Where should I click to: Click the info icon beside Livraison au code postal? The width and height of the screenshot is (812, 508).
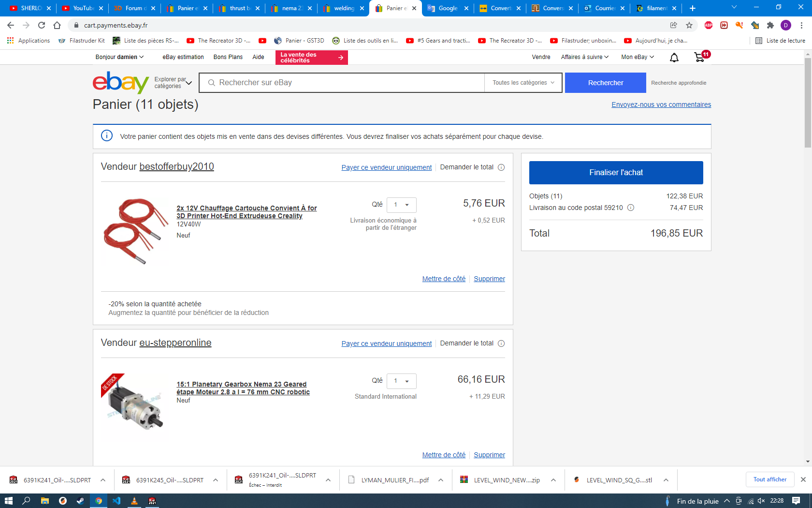631,208
